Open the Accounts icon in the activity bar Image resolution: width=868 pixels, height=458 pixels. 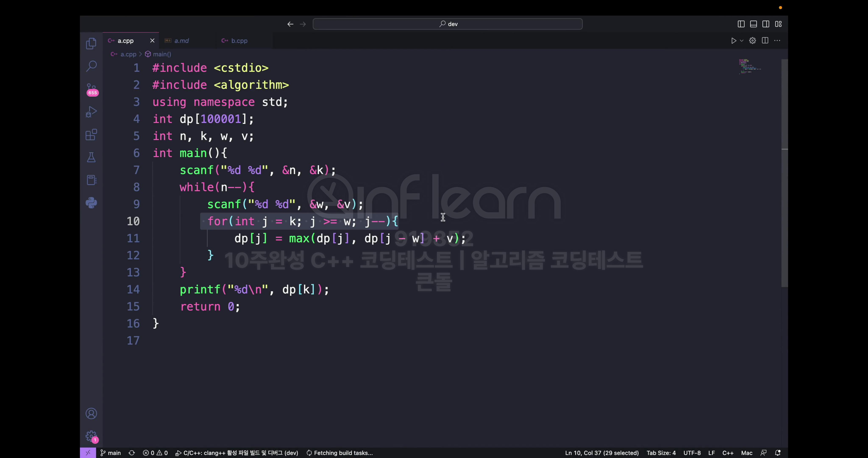coord(91,413)
